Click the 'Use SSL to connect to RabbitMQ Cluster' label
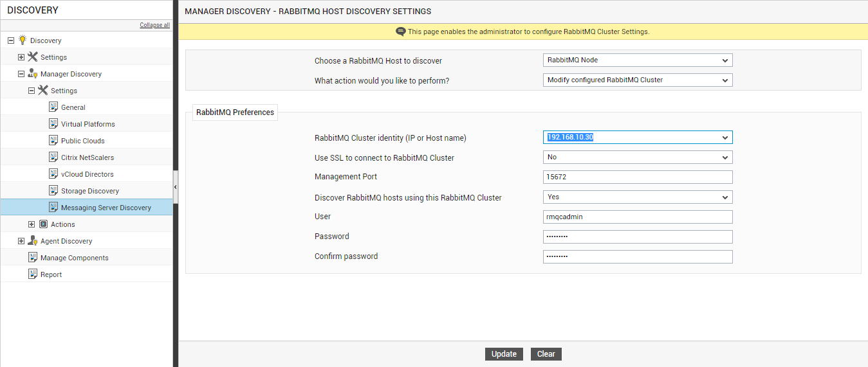Viewport: 868px width, 367px height. [x=384, y=157]
